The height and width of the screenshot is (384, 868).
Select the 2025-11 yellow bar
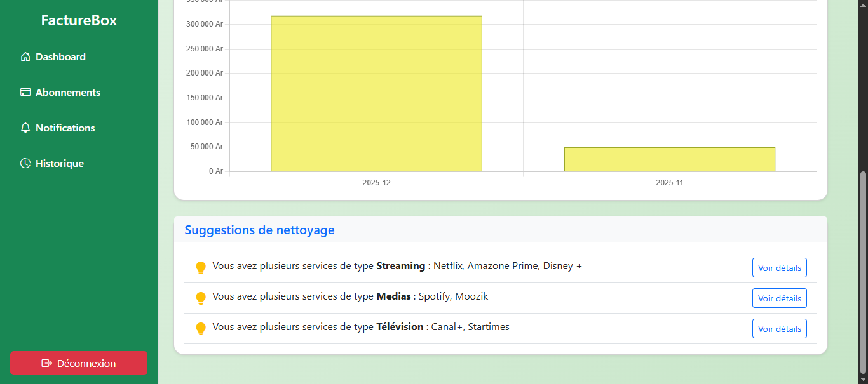pyautogui.click(x=670, y=159)
